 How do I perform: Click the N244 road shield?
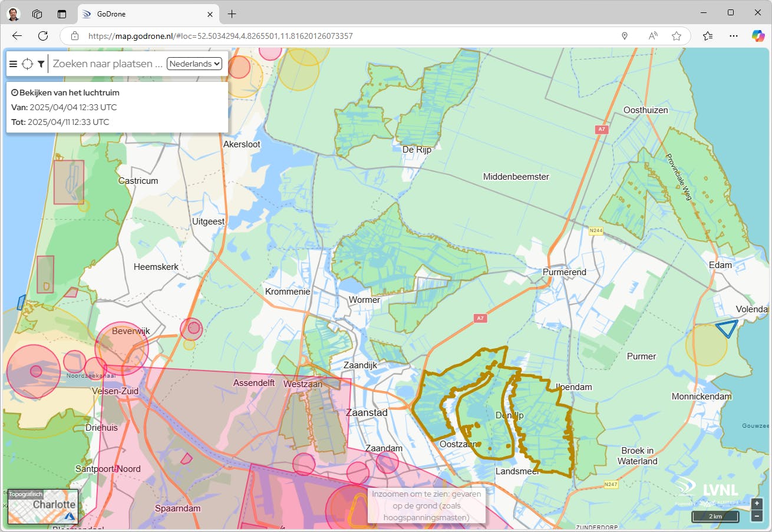point(595,231)
